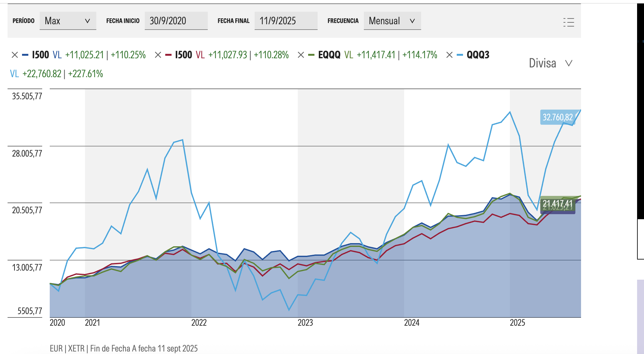The width and height of the screenshot is (644, 354).
Task: Open the chart list menu icon
Action: (568, 22)
